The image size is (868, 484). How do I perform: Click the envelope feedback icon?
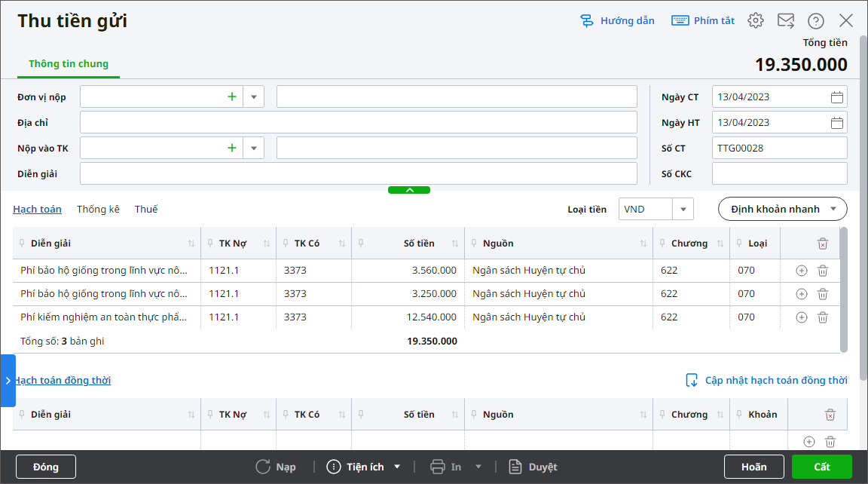(x=786, y=20)
